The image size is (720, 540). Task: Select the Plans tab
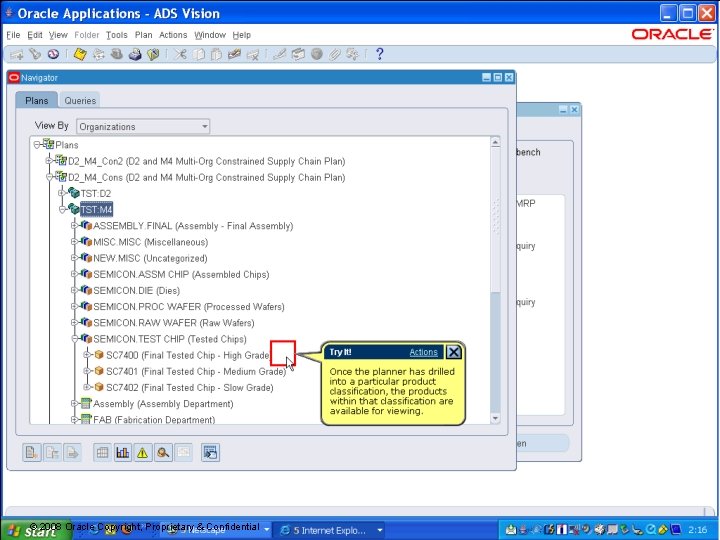pos(37,100)
